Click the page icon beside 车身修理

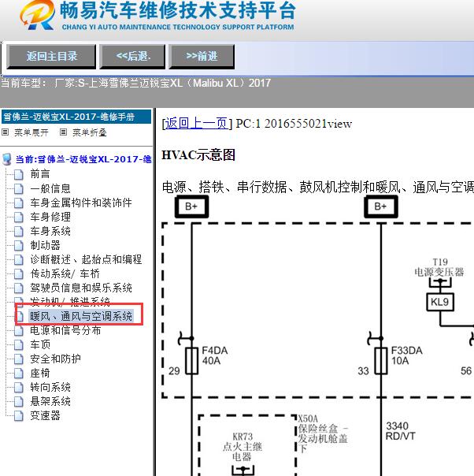tap(19, 218)
